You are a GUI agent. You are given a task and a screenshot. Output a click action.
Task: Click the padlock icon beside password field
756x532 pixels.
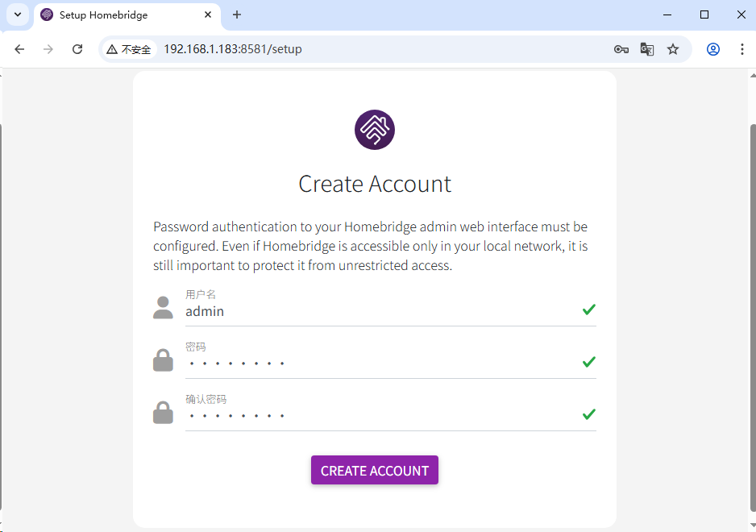pos(163,360)
